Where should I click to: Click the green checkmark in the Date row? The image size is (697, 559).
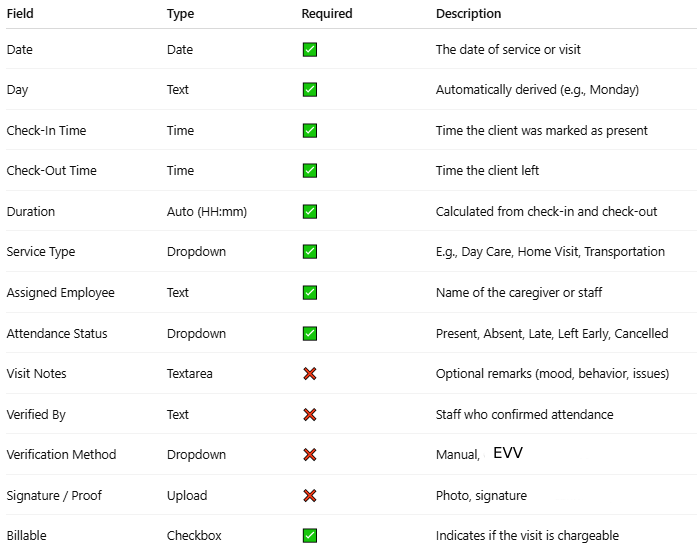(x=310, y=49)
